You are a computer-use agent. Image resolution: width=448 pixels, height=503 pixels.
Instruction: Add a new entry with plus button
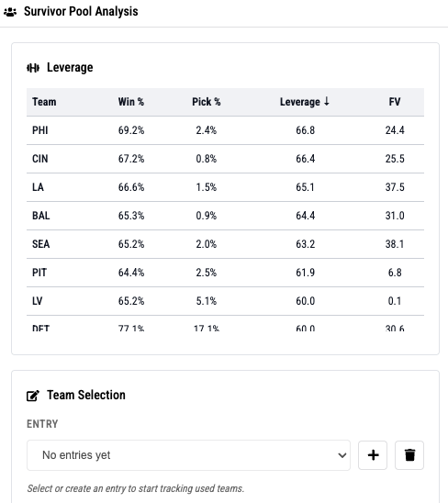coord(373,455)
